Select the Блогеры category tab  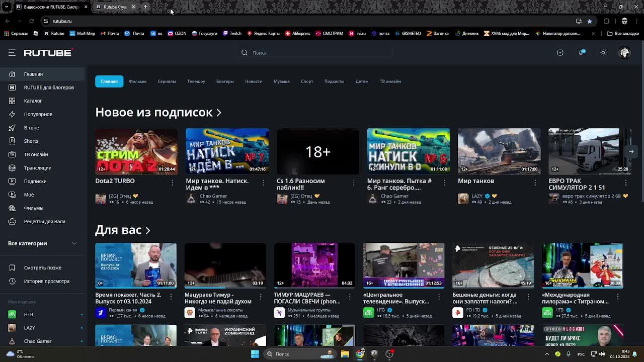pos(225,81)
